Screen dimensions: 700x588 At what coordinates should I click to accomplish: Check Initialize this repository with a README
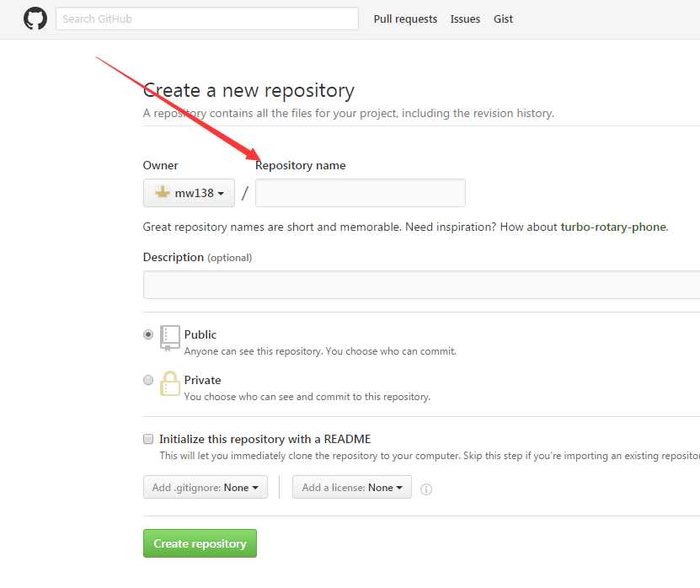pyautogui.click(x=148, y=439)
